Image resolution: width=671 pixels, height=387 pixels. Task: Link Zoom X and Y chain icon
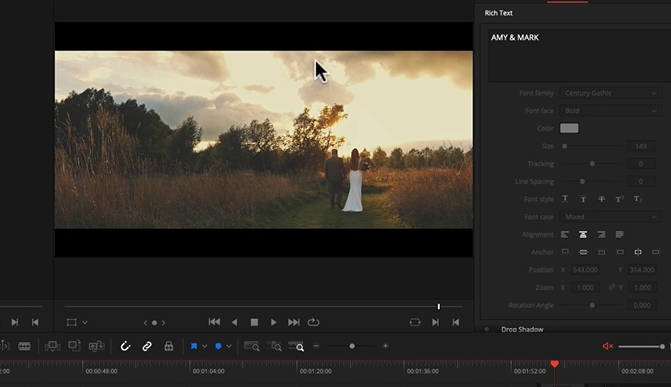click(x=612, y=287)
